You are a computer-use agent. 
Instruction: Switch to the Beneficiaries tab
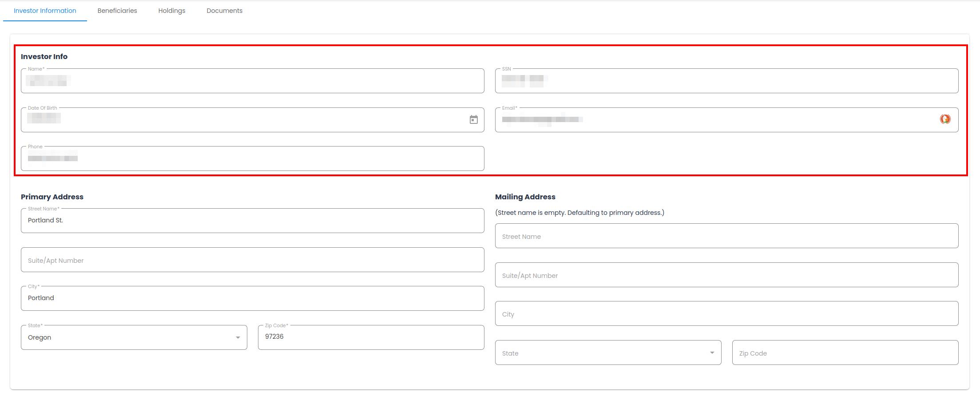tap(117, 11)
